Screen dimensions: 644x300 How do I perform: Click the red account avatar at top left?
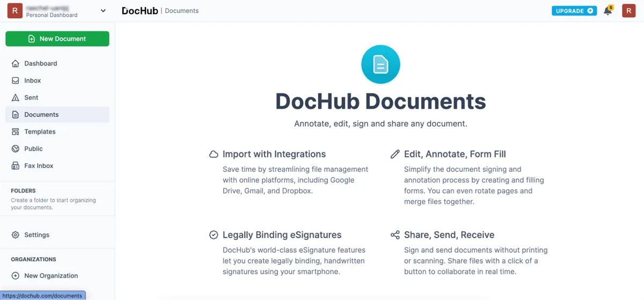[14, 11]
